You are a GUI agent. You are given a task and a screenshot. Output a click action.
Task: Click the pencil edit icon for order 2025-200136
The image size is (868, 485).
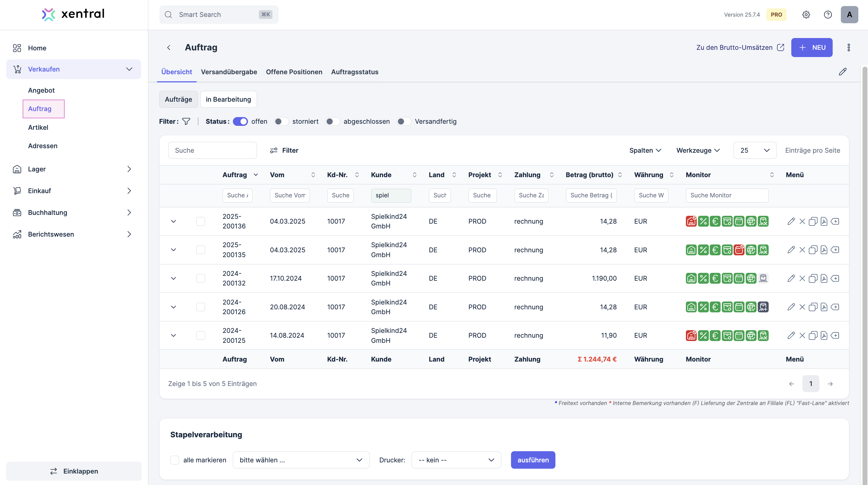[x=791, y=221]
